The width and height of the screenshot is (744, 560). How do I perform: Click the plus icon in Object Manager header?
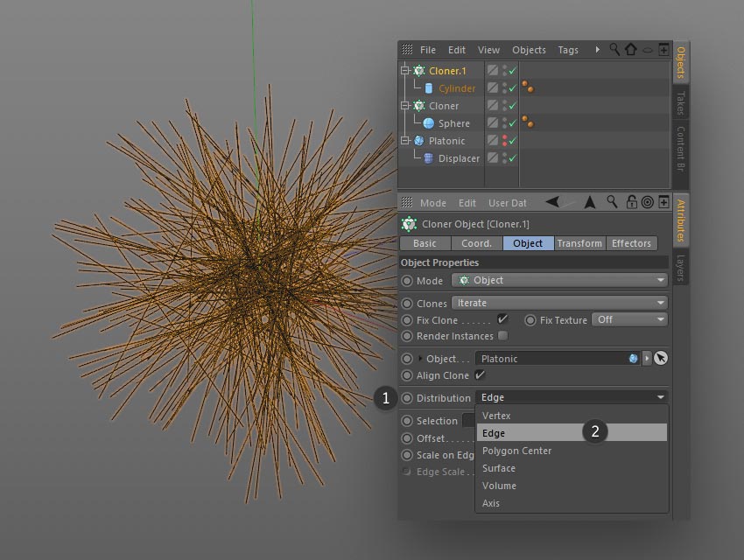click(663, 49)
